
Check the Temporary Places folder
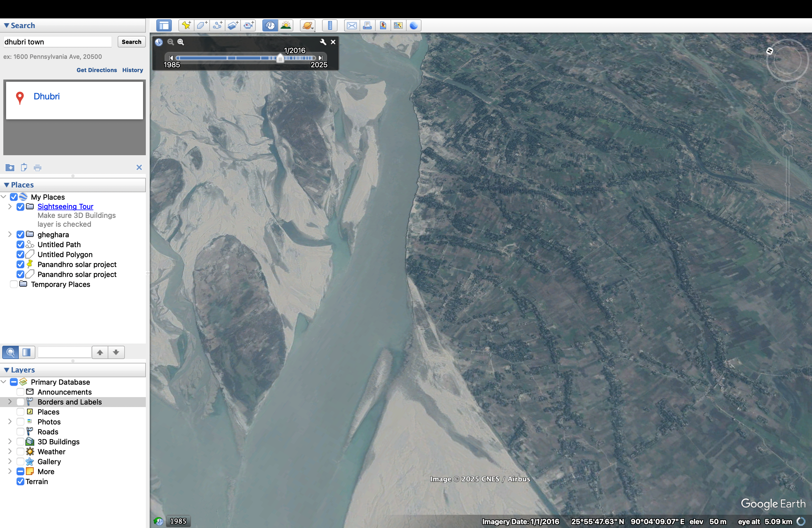(14, 284)
